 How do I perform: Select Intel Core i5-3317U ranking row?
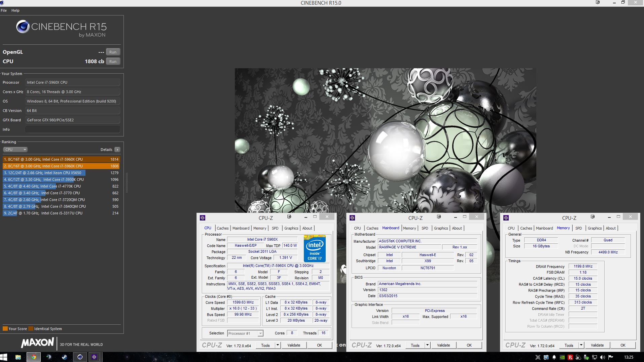pyautogui.click(x=61, y=213)
